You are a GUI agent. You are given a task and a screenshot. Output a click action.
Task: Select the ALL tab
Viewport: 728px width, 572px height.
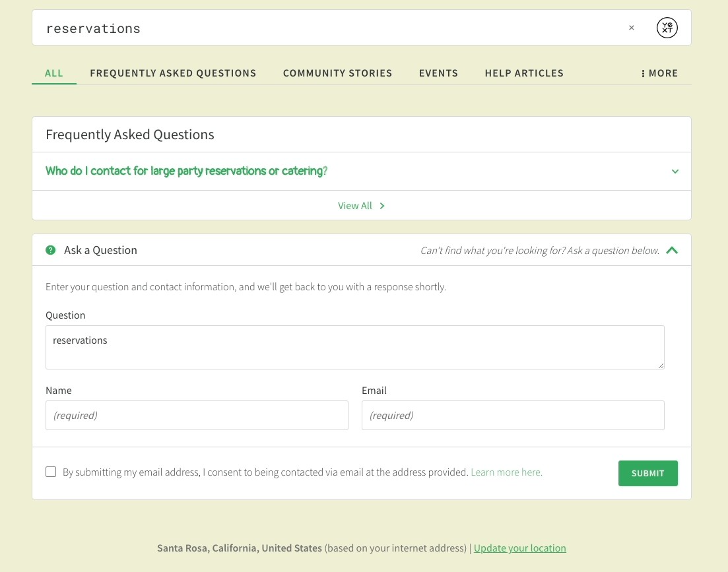pos(54,73)
